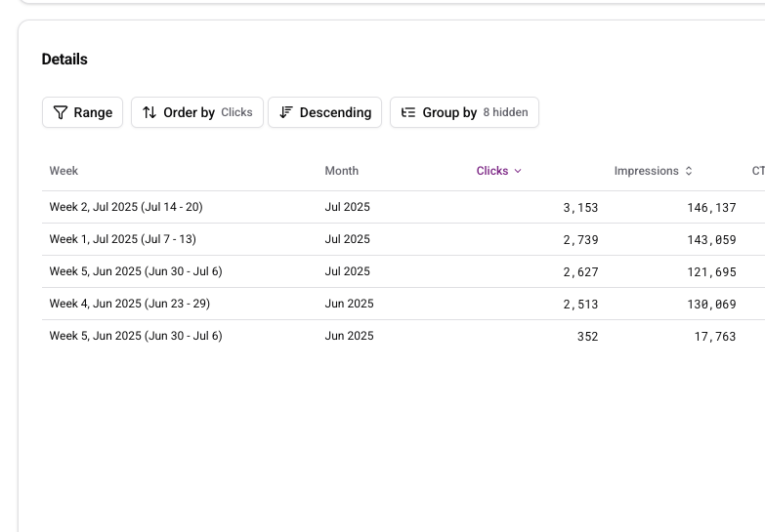Click the Details section heading
This screenshot has height=532, width=765.
[64, 60]
